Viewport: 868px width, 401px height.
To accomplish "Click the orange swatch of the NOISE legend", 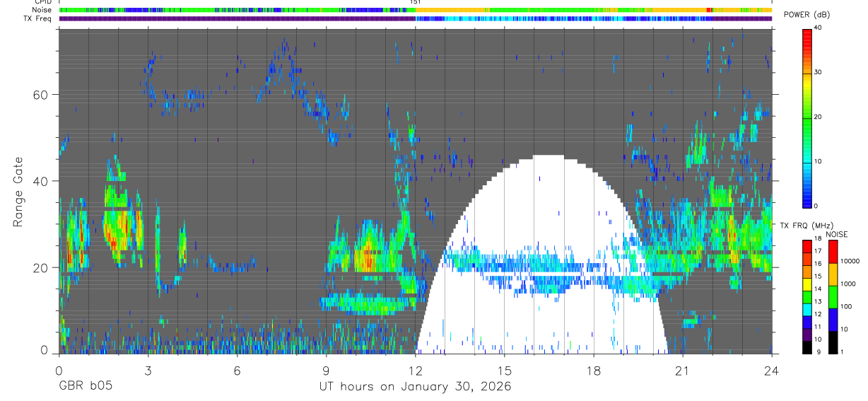I will coord(832,274).
